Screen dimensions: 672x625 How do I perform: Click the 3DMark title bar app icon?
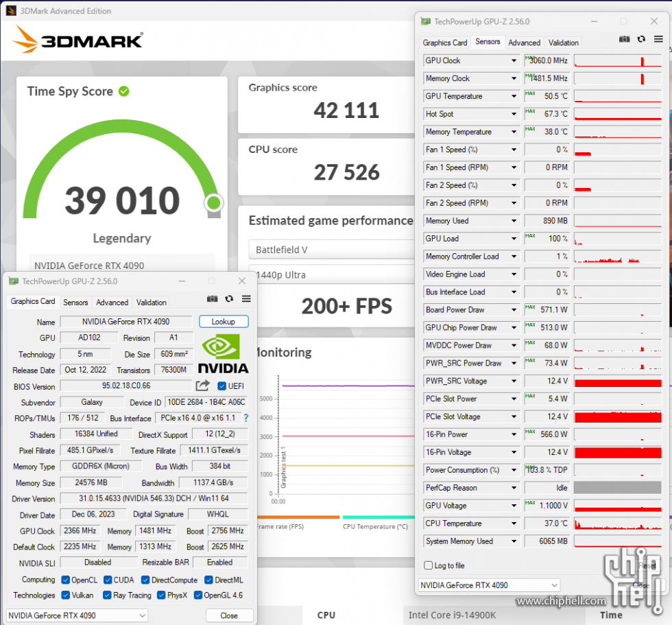[x=11, y=11]
